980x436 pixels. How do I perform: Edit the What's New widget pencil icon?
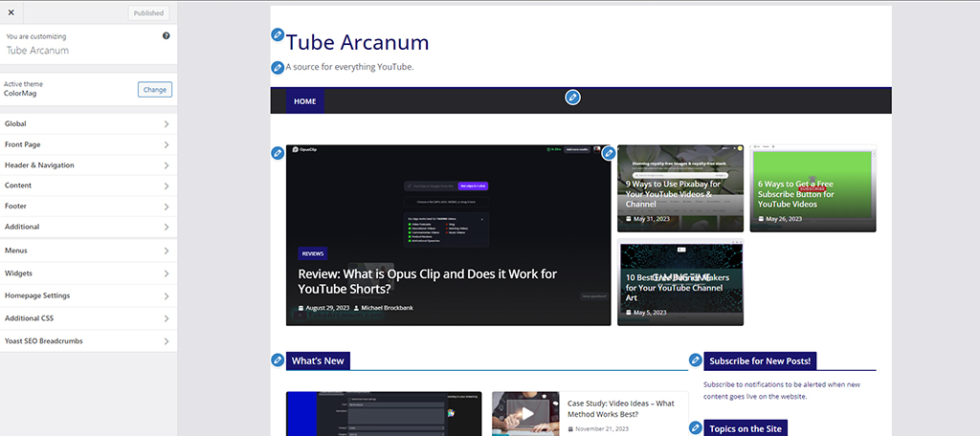coord(278,360)
